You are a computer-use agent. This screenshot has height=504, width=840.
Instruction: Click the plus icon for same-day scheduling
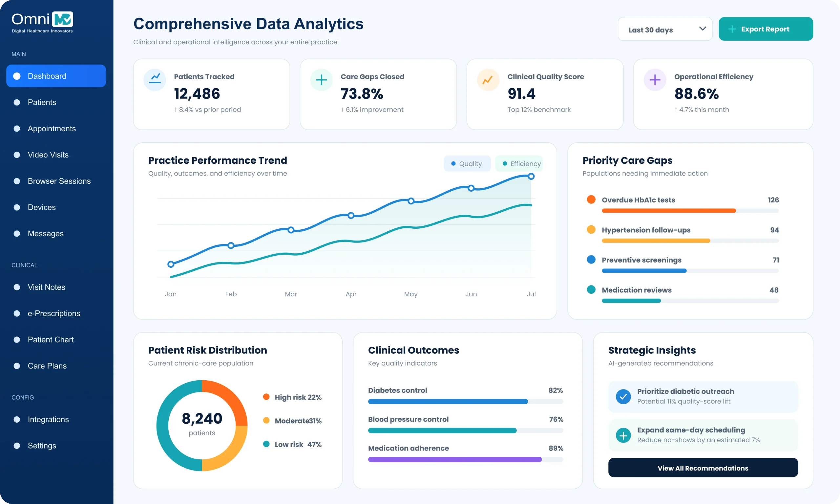point(623,435)
